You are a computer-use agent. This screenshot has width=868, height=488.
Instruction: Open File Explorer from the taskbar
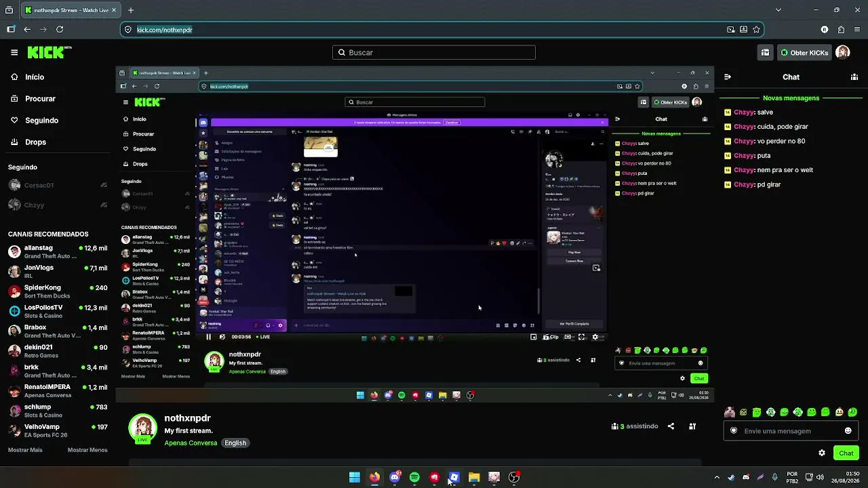[474, 477]
